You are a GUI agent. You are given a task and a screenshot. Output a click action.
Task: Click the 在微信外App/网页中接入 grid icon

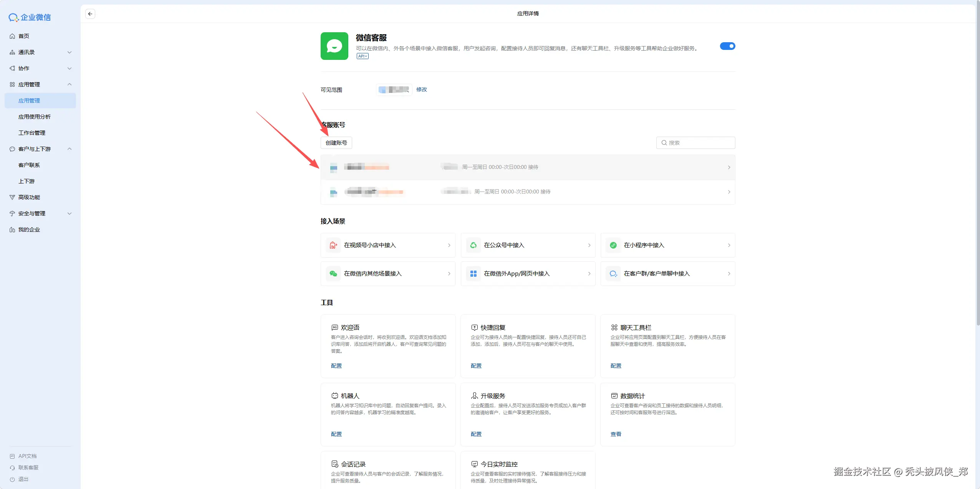[x=473, y=274]
